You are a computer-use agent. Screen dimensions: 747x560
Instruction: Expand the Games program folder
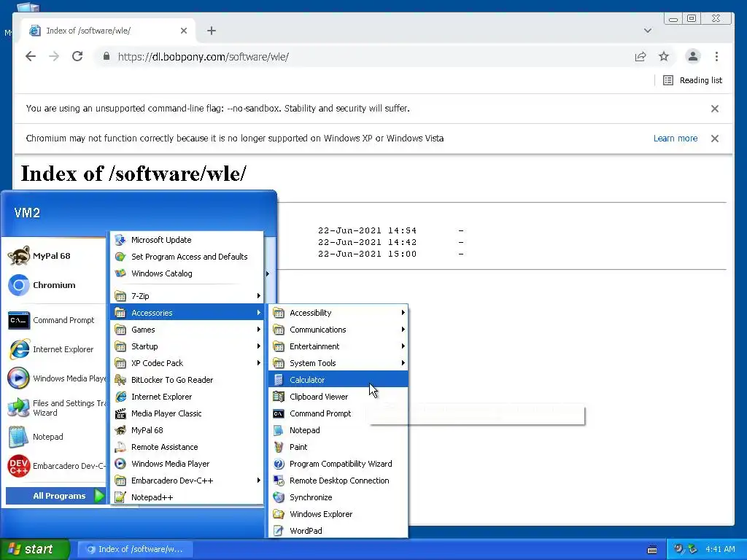pos(187,330)
